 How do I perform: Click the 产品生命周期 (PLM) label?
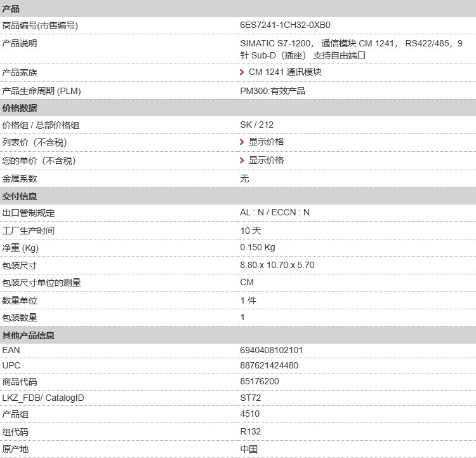pos(41,91)
